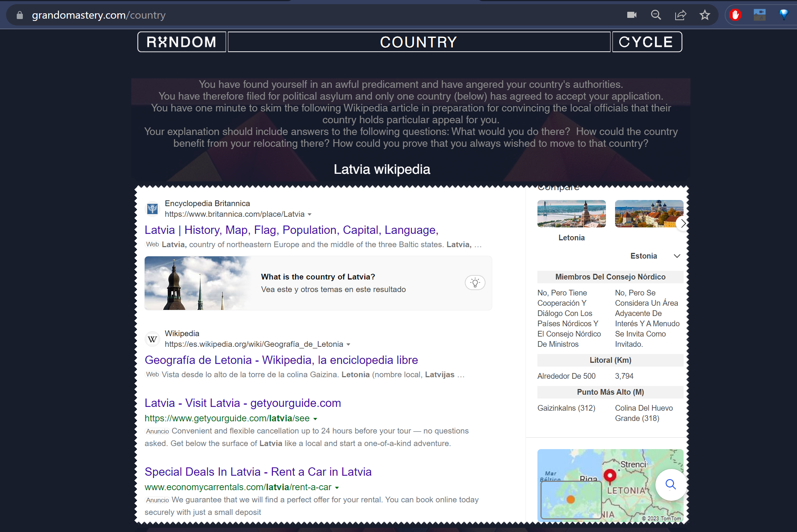Open the red hand blocker extension
This screenshot has width=797, height=532.
[735, 15]
